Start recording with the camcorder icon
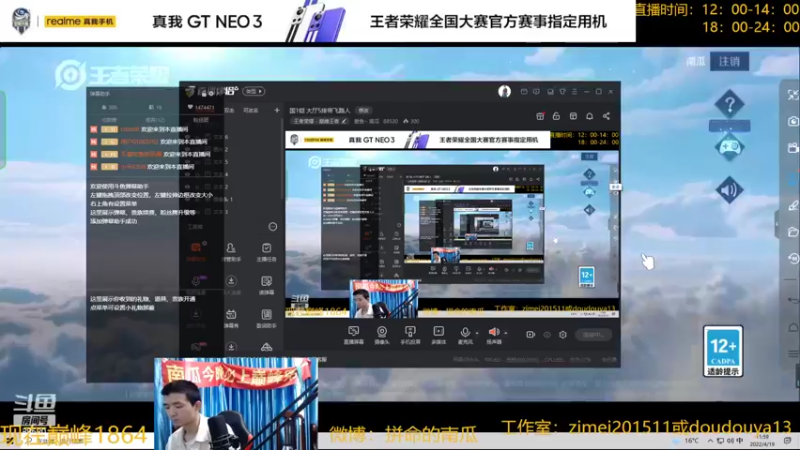Screen dimensions: 800x450 530,335
